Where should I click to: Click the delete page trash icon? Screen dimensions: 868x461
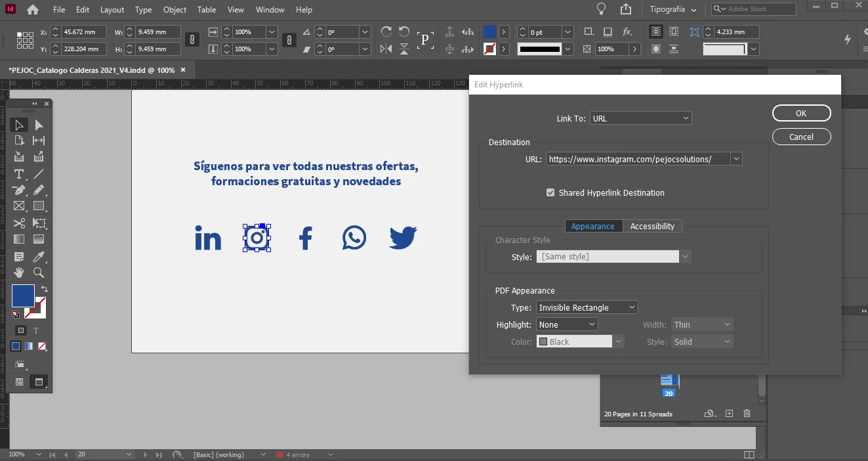click(x=747, y=414)
